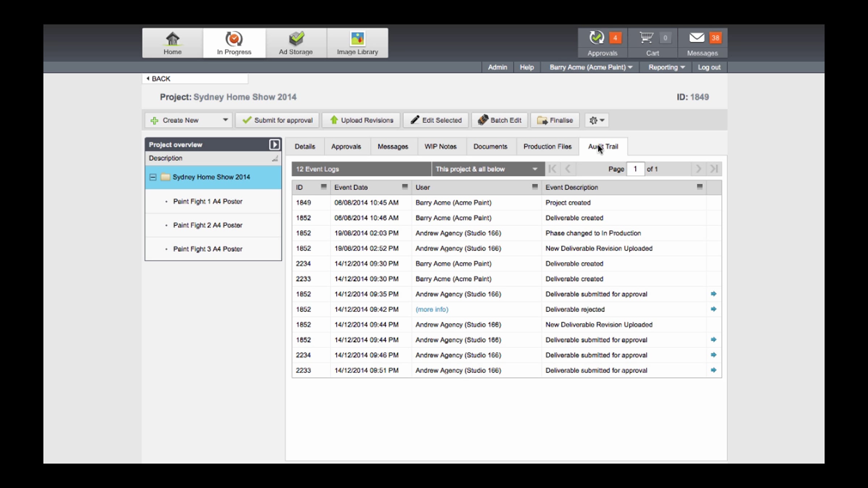Screen dimensions: 868x488
Task: Open the Messages envelope icon
Action: click(x=697, y=38)
